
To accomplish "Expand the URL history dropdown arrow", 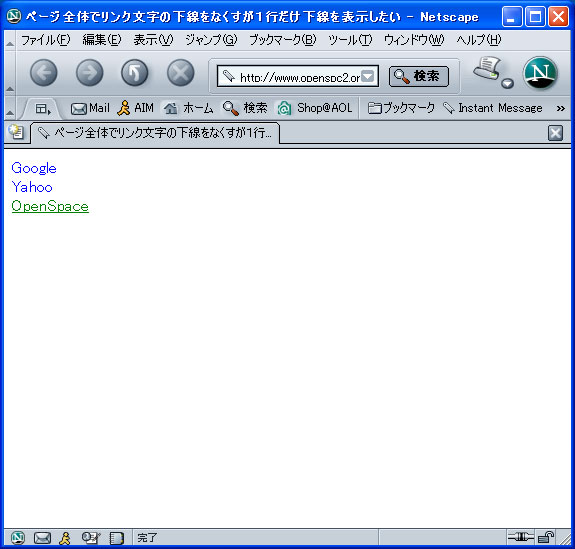I will (x=367, y=76).
